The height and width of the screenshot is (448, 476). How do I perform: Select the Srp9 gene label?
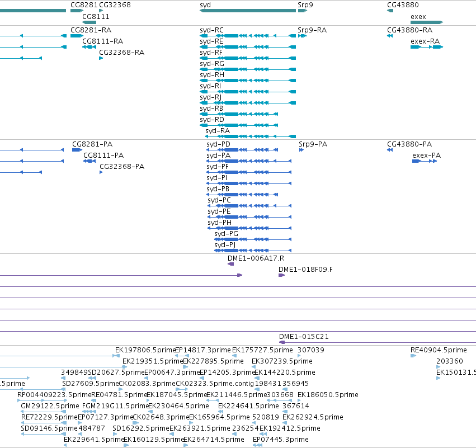click(x=305, y=5)
